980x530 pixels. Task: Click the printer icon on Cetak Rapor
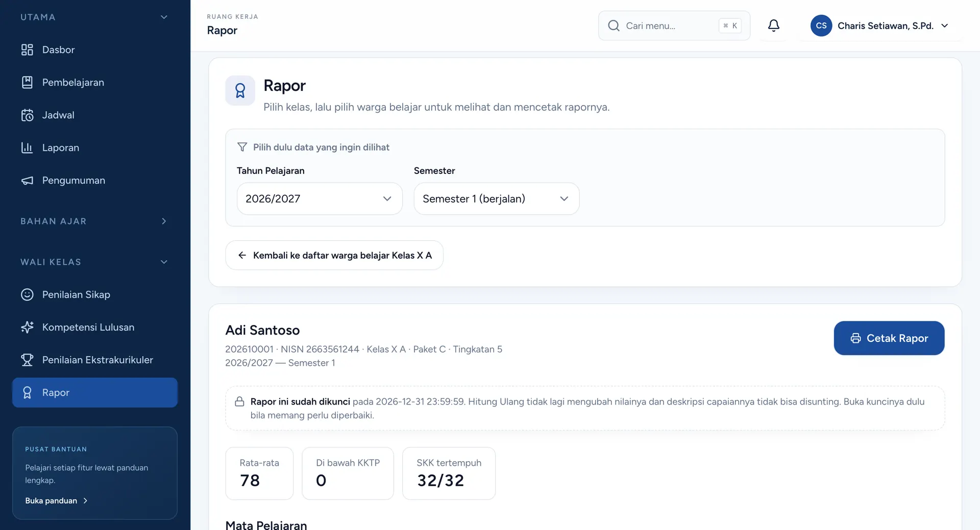(x=855, y=338)
